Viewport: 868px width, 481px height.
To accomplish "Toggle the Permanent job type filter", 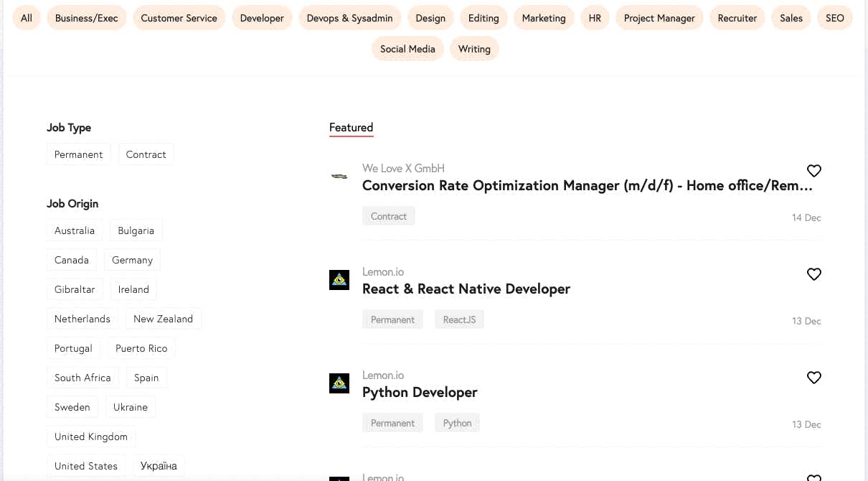I will [x=79, y=154].
